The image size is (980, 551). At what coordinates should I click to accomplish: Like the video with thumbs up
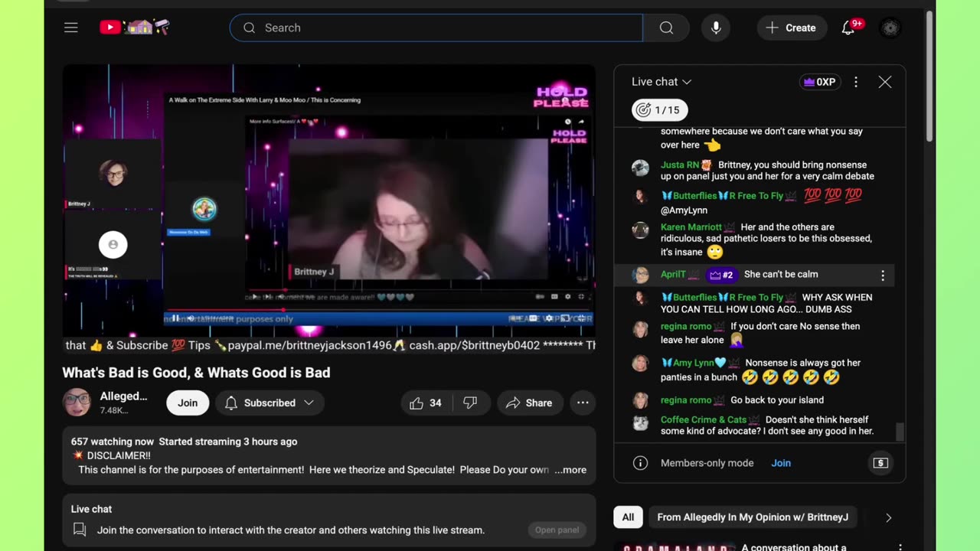(426, 403)
